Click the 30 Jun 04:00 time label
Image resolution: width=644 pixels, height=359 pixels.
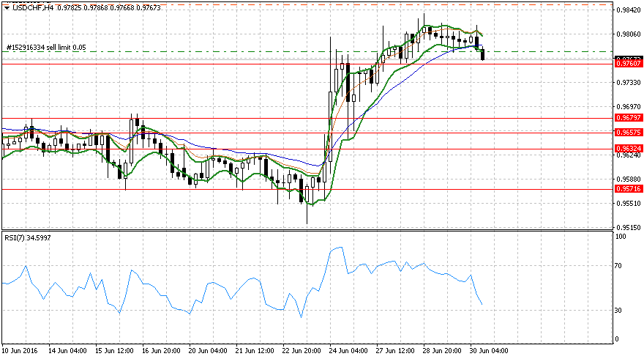489,351
